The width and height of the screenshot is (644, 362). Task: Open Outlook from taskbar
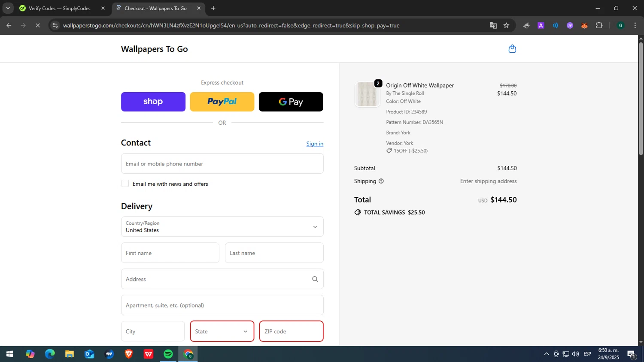pos(89,354)
